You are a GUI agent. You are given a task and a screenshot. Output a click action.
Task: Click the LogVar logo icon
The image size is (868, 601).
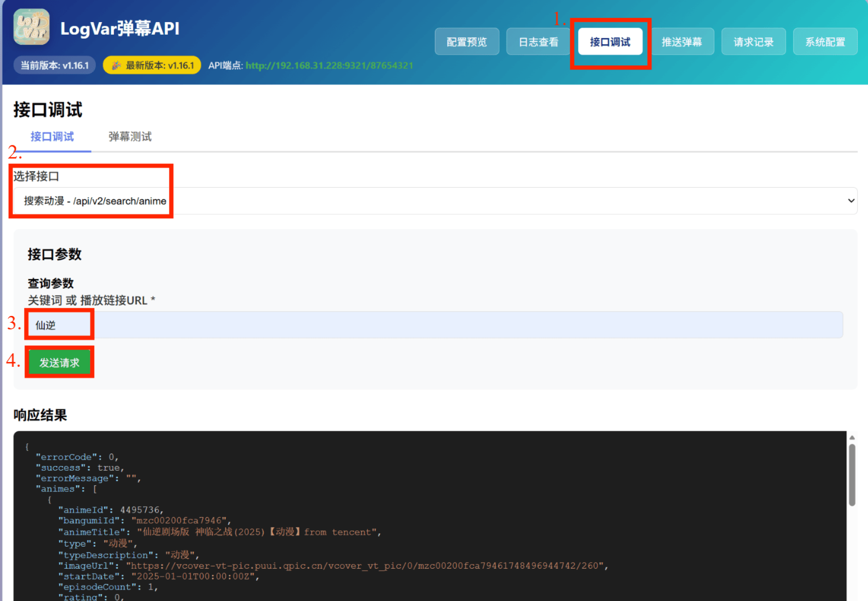coord(31,27)
